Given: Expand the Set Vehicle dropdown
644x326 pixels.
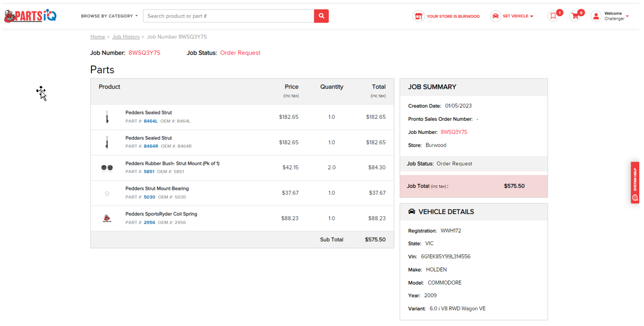Looking at the screenshot, I should [518, 16].
